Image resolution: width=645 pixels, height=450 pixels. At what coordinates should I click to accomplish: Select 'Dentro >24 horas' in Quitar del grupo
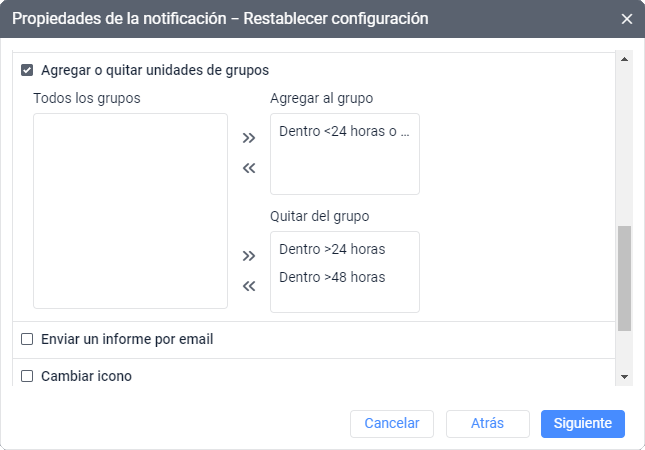pos(332,249)
